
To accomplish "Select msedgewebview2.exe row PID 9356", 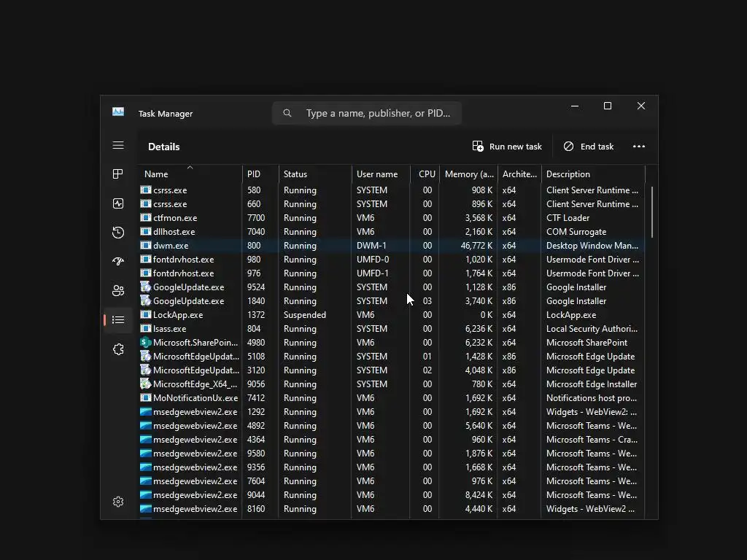I will (x=392, y=467).
